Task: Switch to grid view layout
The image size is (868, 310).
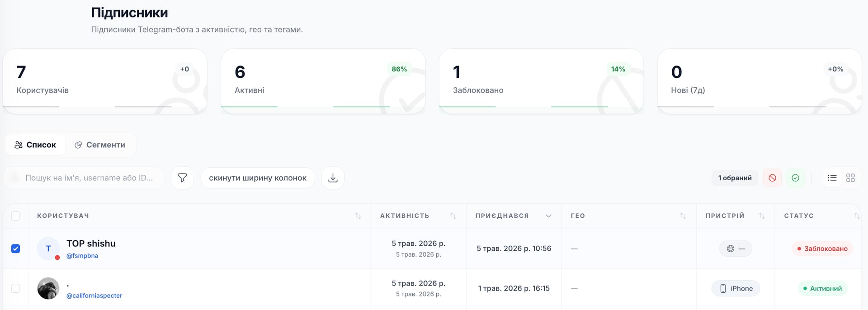Action: pyautogui.click(x=850, y=178)
